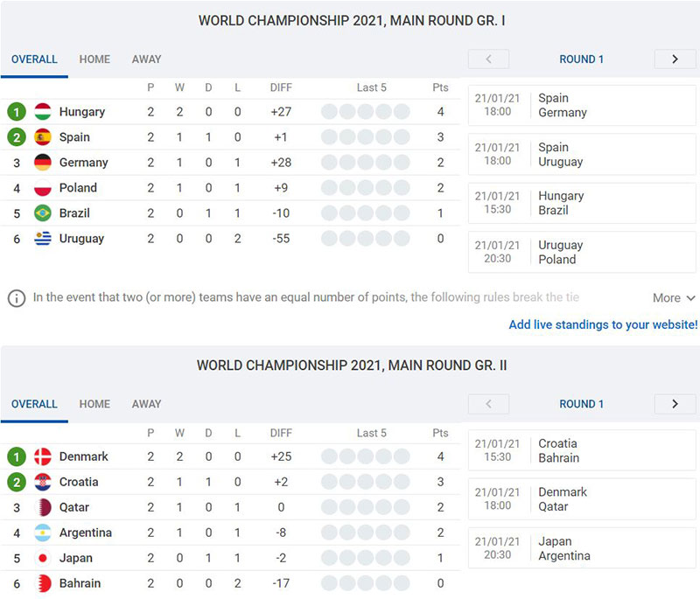The width and height of the screenshot is (700, 599).
Task: Click the tie-break rules info icon
Action: [16, 298]
